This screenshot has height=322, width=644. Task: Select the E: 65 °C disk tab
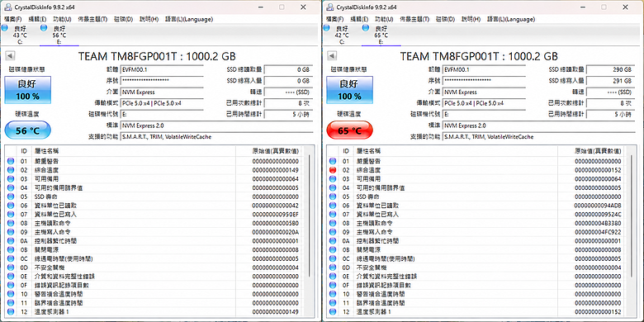[x=381, y=35]
